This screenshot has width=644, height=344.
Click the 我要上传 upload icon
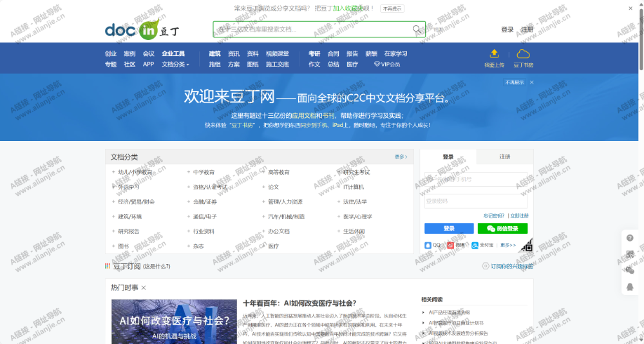(494, 54)
